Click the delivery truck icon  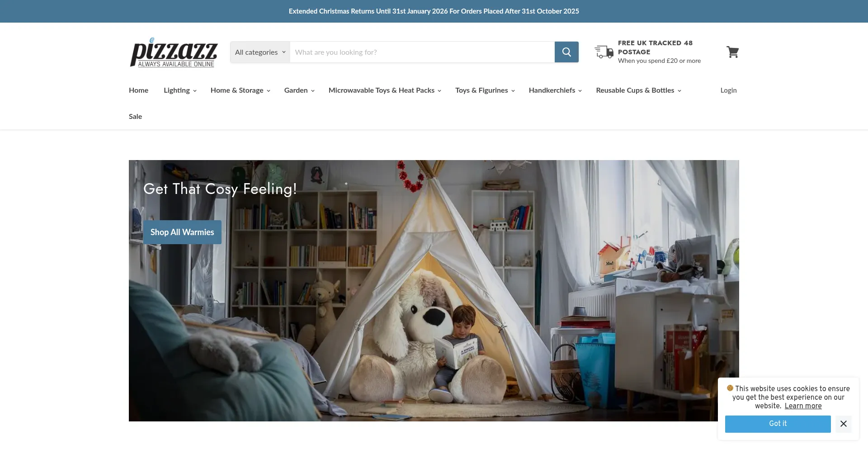604,52
